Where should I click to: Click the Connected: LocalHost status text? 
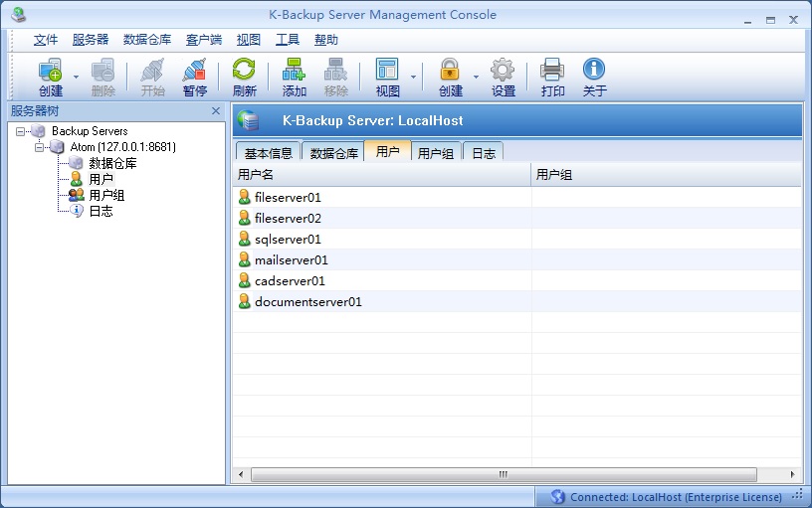[676, 497]
